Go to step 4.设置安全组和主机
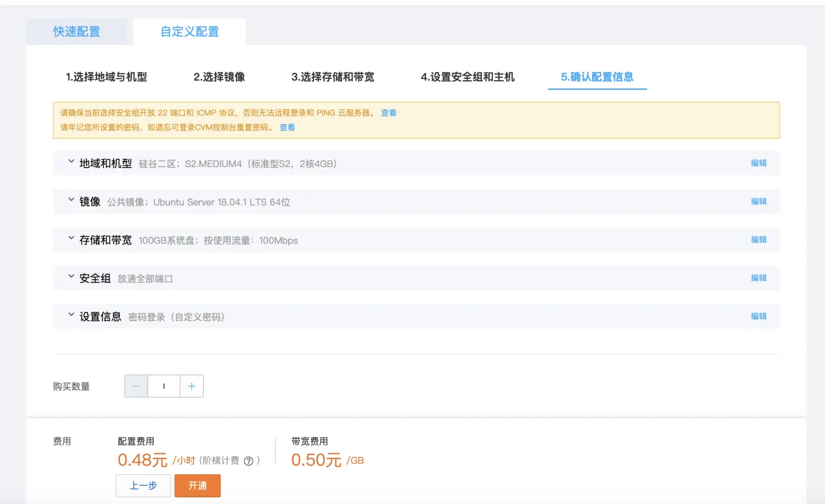The image size is (825, 504). pos(468,77)
